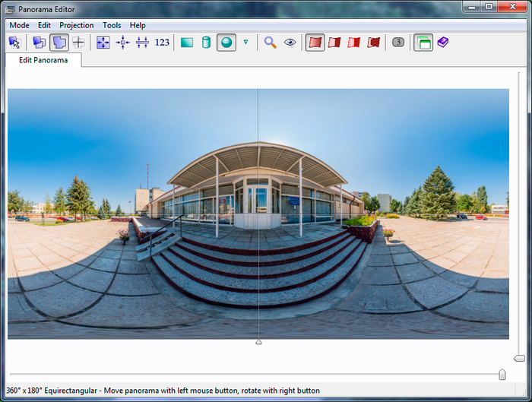Image resolution: width=532 pixels, height=402 pixels.
Task: Toggle the eye preview icon
Action: pyautogui.click(x=290, y=43)
